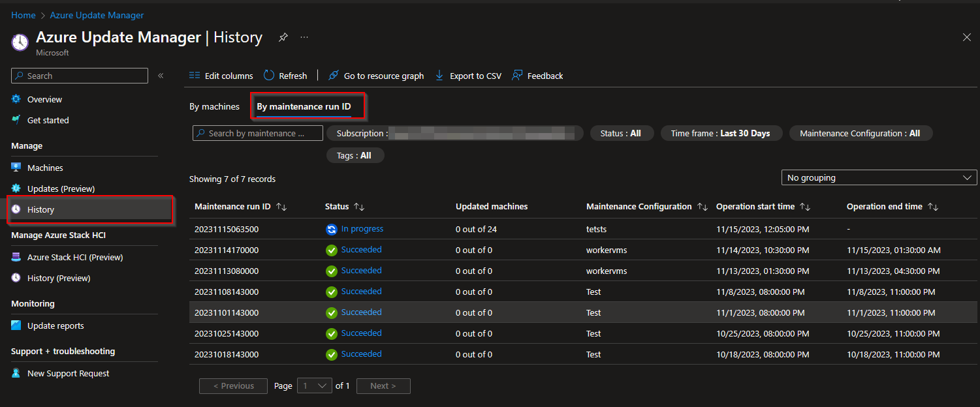Viewport: 980px width, 407px height.
Task: Click the Edit columns icon
Action: [195, 76]
